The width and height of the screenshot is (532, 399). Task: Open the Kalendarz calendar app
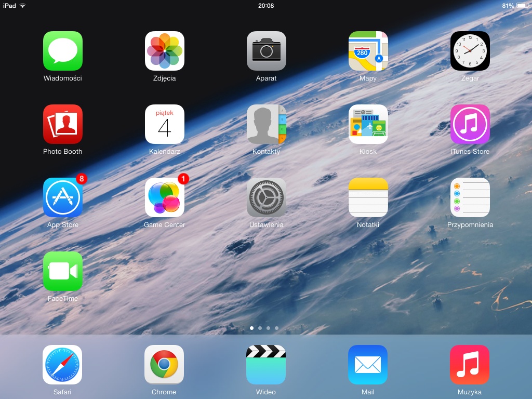165,124
